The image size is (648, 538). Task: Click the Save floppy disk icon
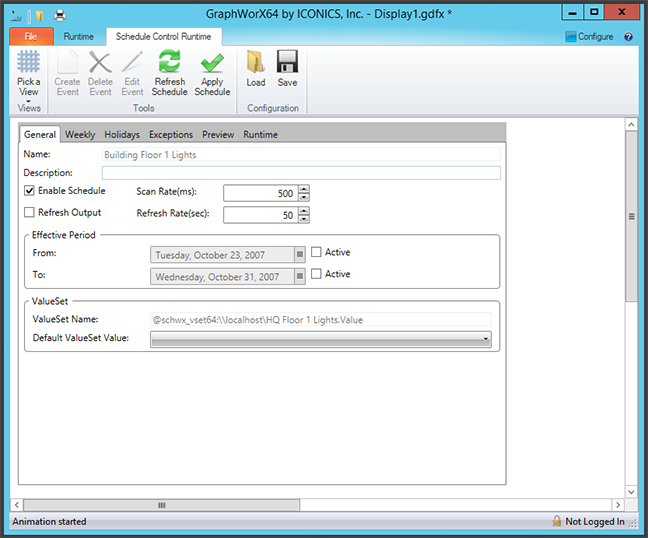(287, 62)
